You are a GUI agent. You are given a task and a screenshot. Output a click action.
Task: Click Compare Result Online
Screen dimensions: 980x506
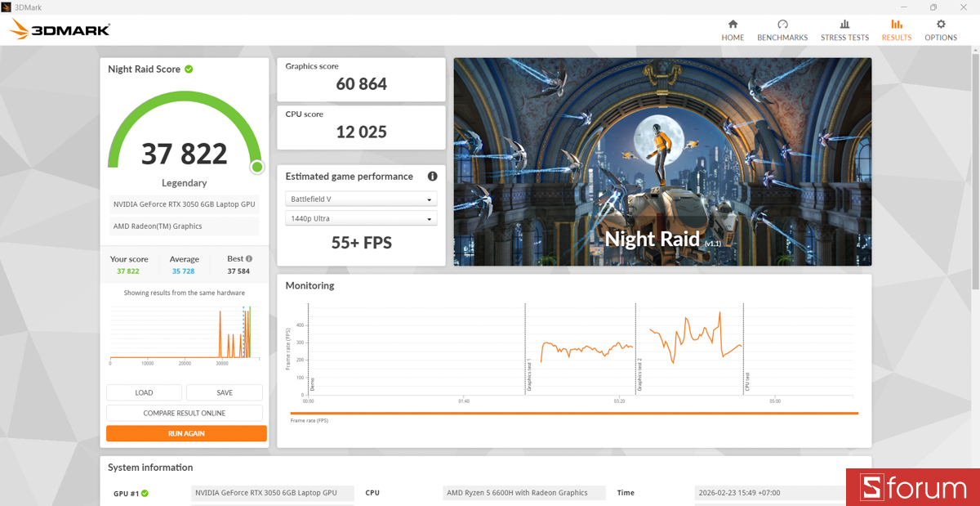(x=184, y=413)
